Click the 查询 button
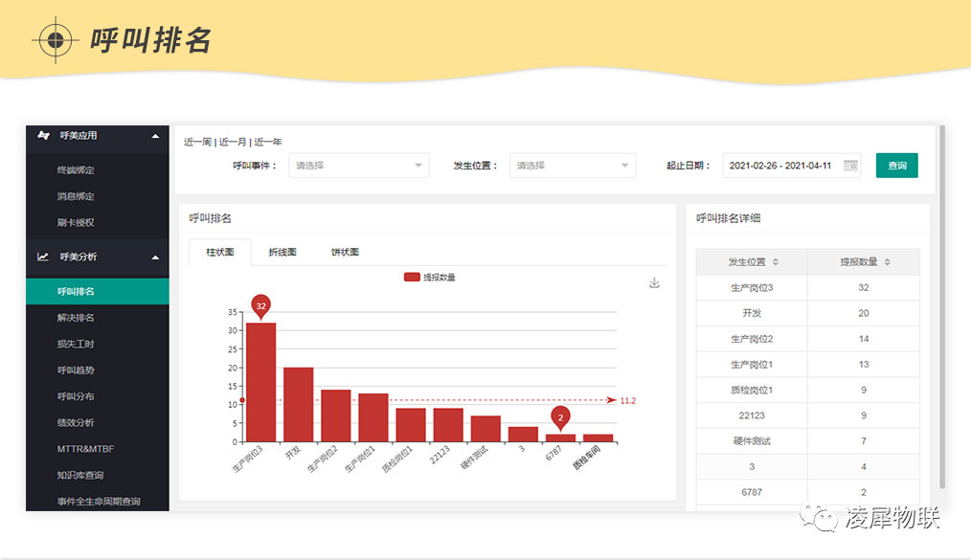The height and width of the screenshot is (560, 971). (896, 165)
